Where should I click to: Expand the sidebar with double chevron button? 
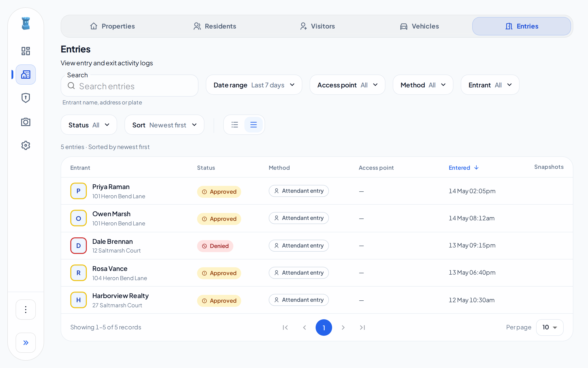pyautogui.click(x=26, y=342)
